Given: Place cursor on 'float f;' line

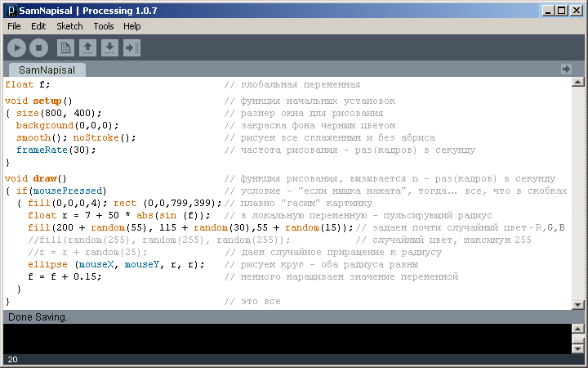Looking at the screenshot, I should tap(28, 84).
